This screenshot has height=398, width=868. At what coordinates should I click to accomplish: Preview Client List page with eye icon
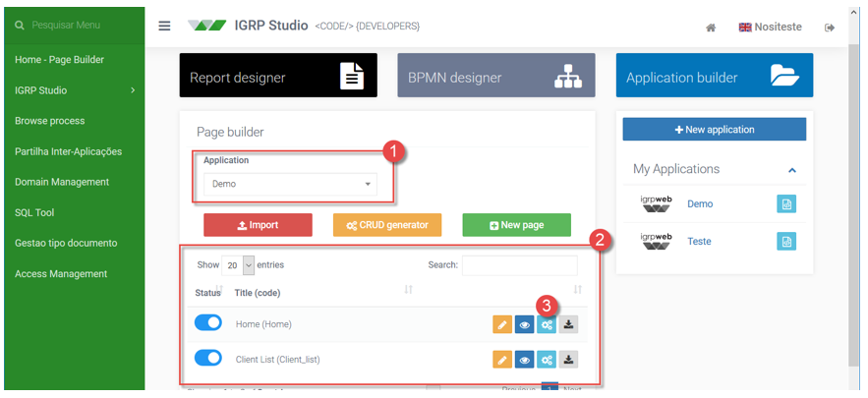pyautogui.click(x=524, y=360)
